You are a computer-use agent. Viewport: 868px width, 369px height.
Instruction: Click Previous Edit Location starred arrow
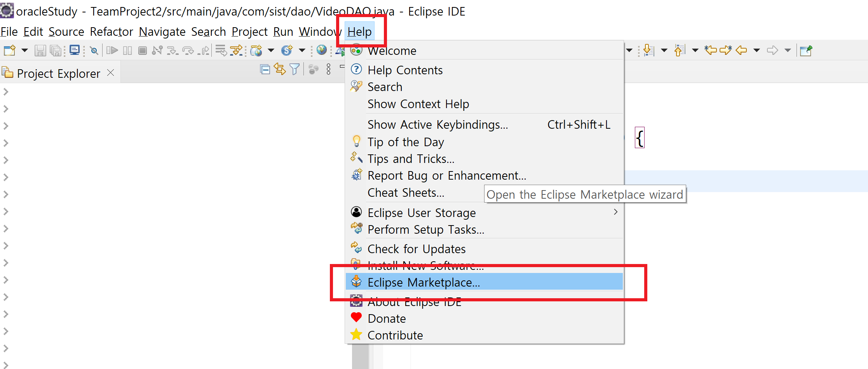[x=711, y=50]
